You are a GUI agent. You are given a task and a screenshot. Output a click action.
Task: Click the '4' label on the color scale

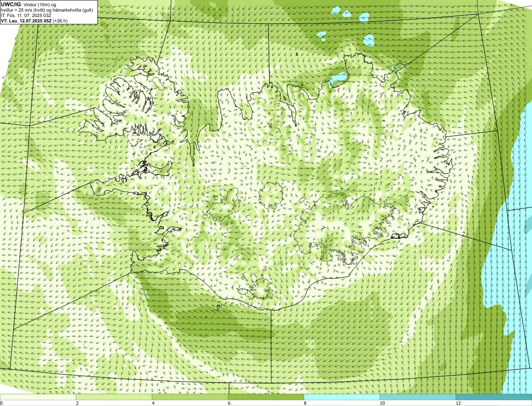tap(153, 403)
